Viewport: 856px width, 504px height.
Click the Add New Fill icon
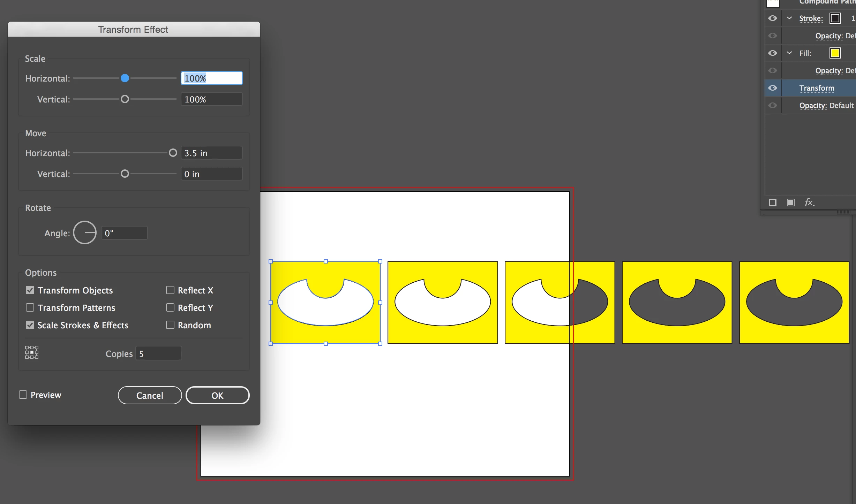click(x=790, y=203)
